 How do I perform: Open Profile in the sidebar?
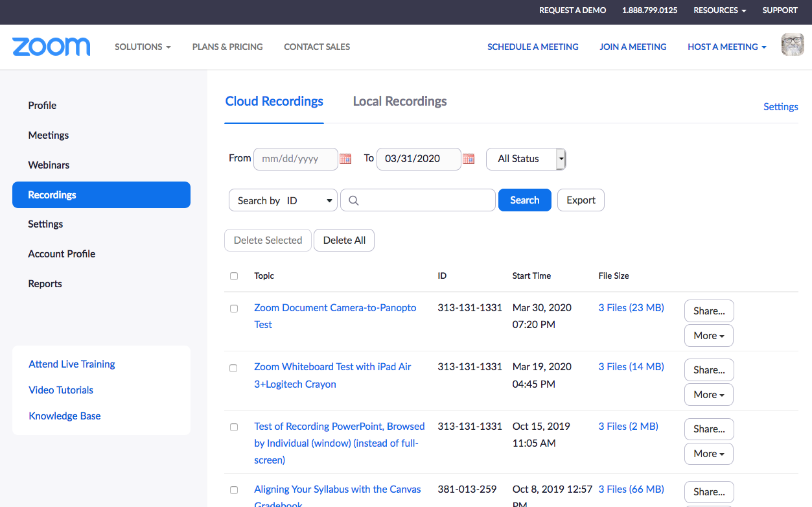point(42,106)
